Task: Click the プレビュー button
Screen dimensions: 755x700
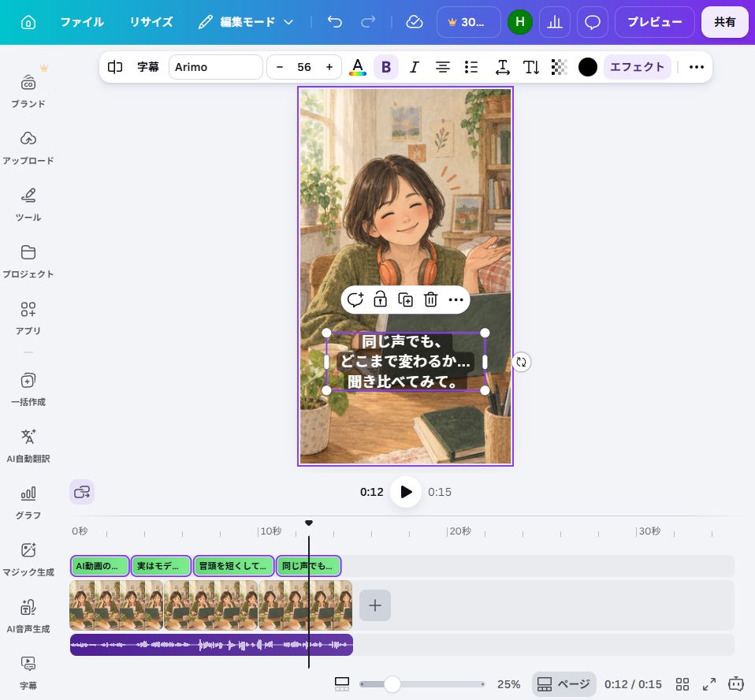Action: (654, 22)
